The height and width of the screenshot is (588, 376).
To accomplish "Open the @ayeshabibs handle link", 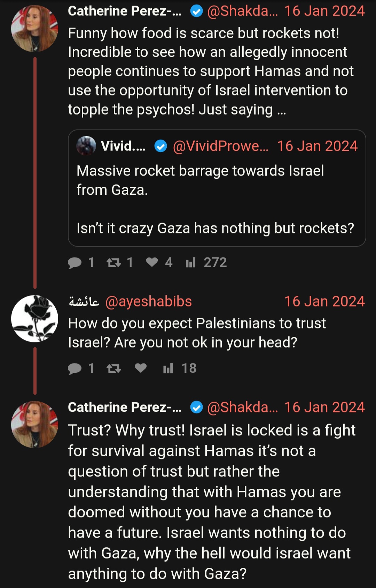I will click(x=149, y=301).
